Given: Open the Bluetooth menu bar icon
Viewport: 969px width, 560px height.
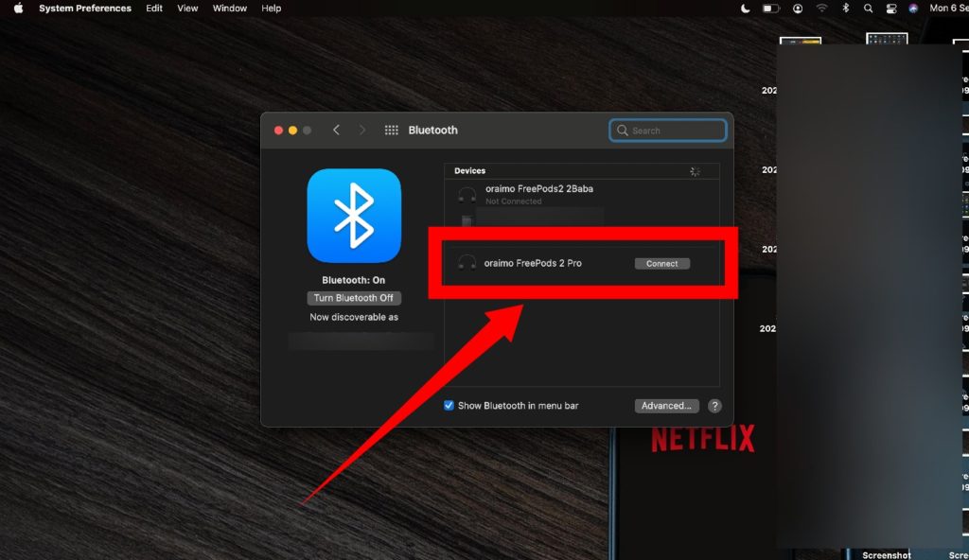Looking at the screenshot, I should click(x=845, y=8).
